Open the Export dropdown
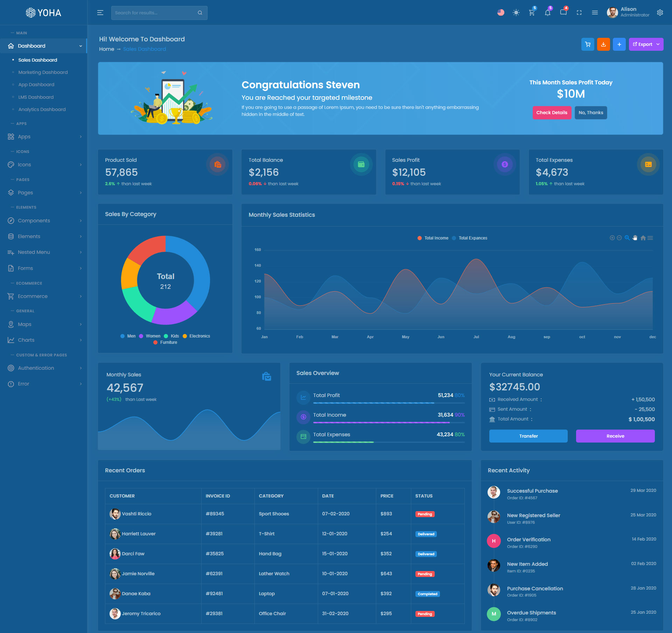Screen dimensions: 672x633 tap(646, 44)
